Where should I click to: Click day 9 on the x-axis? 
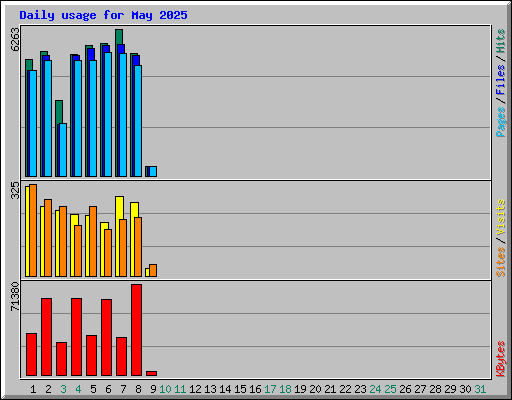tap(153, 389)
